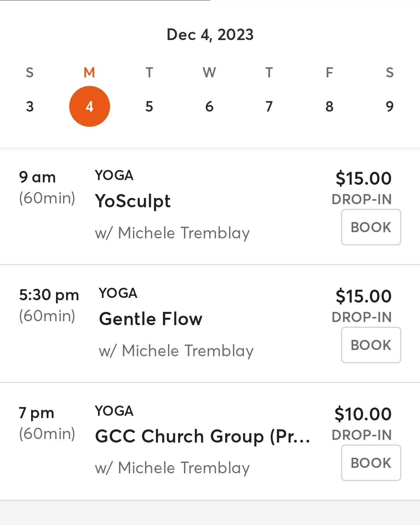Choose Tuesday the 5th
The height and width of the screenshot is (525, 420).
point(149,106)
